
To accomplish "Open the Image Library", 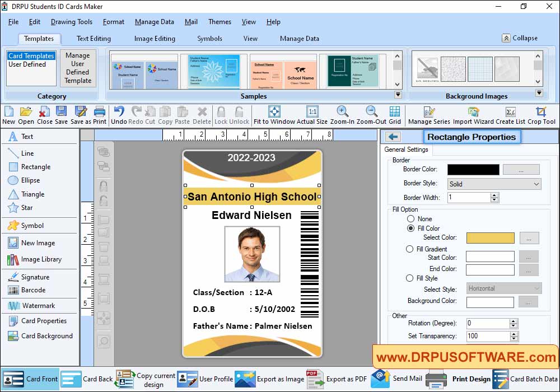I will tap(35, 259).
